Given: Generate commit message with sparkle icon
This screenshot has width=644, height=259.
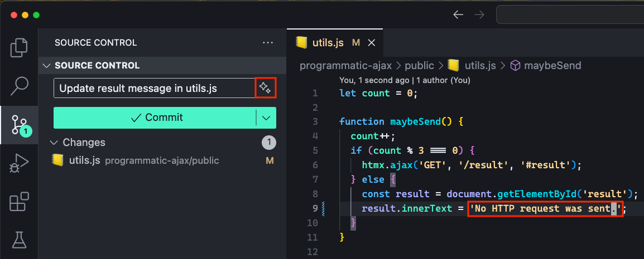Looking at the screenshot, I should (265, 87).
